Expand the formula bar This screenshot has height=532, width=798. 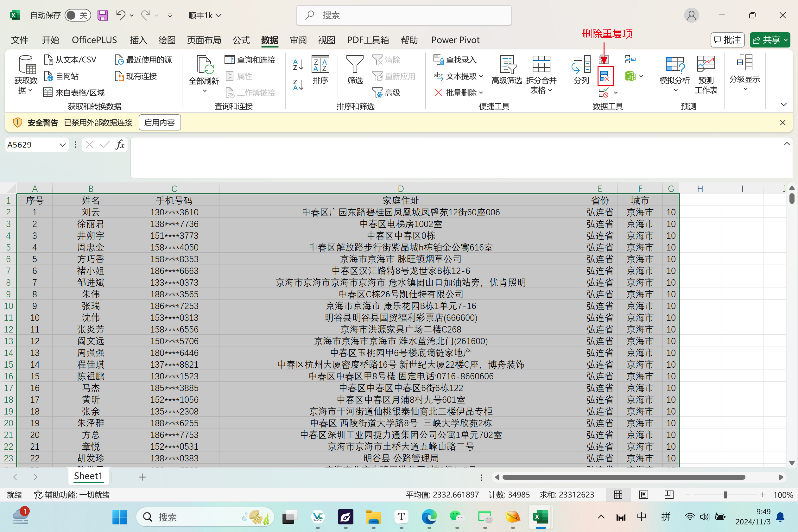click(x=787, y=144)
